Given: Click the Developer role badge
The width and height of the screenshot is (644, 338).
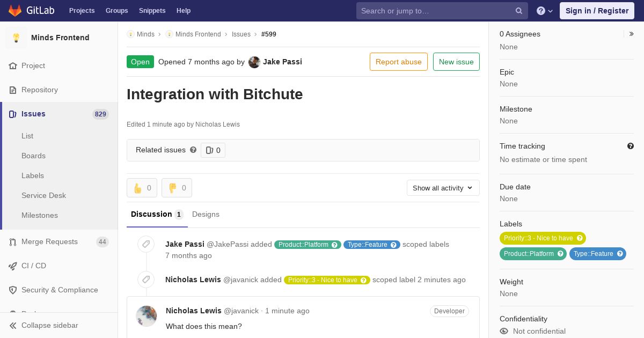Looking at the screenshot, I should (449, 311).
